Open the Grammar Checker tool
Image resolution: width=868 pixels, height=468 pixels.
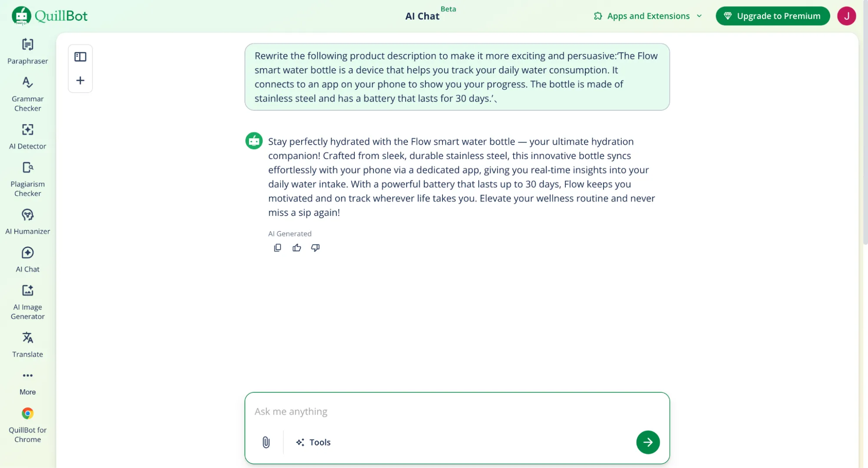pos(27,94)
